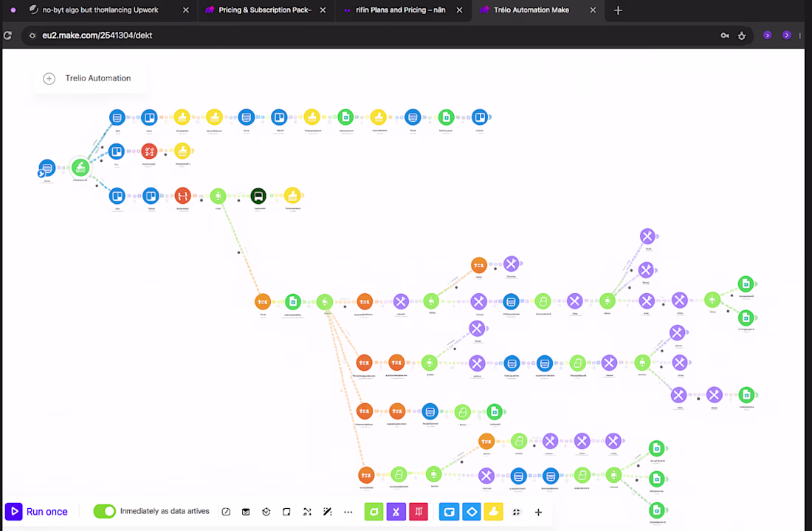Viewport: 812px width, 531px height.
Task: Click the password key icon in address bar
Action: 724,35
